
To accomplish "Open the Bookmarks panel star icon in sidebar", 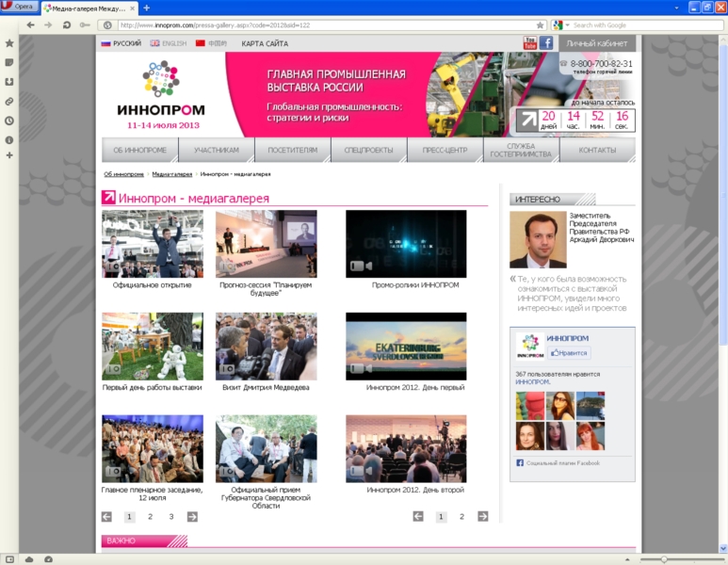I will click(x=9, y=43).
